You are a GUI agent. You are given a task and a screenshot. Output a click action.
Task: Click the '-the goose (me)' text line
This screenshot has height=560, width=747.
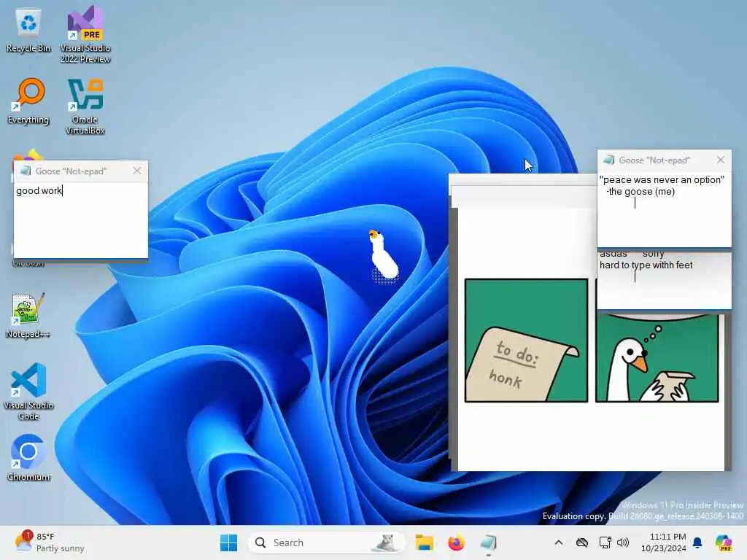pyautogui.click(x=640, y=192)
